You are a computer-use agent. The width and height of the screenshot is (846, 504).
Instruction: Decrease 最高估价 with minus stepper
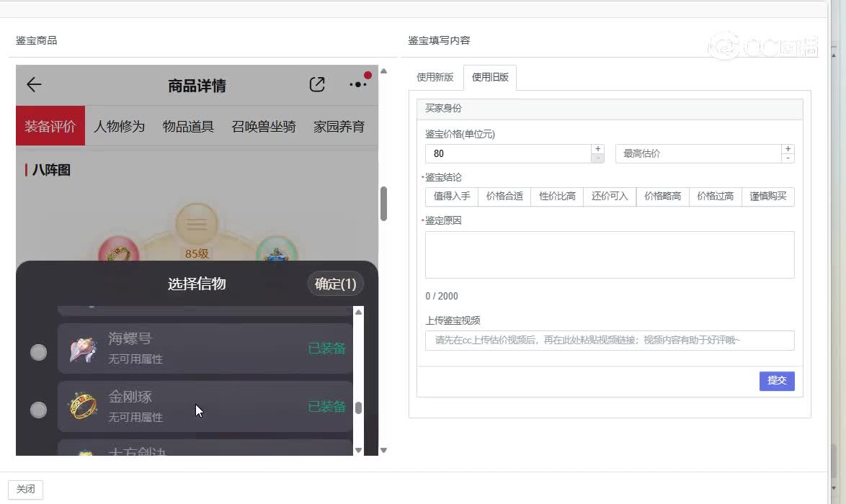[788, 158]
